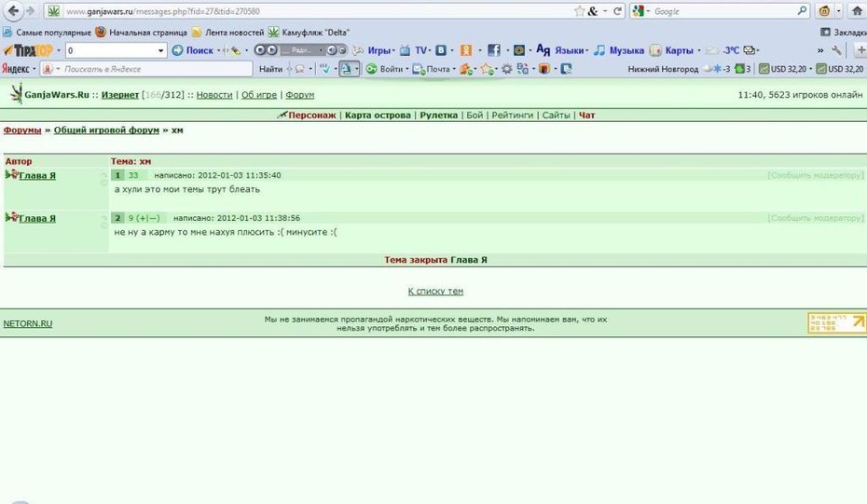The width and height of the screenshot is (867, 504).
Task: Open the browser home page icon
Action: point(858,10)
